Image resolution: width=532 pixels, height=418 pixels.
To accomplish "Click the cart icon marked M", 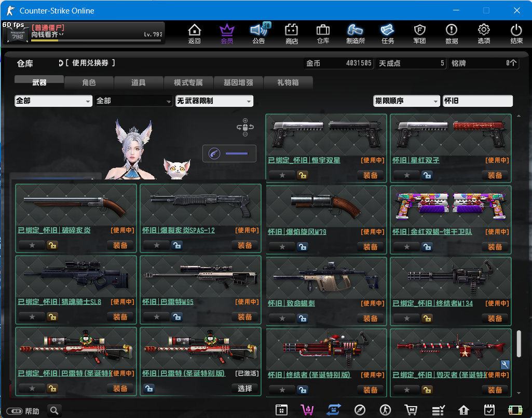I will click(x=411, y=410).
